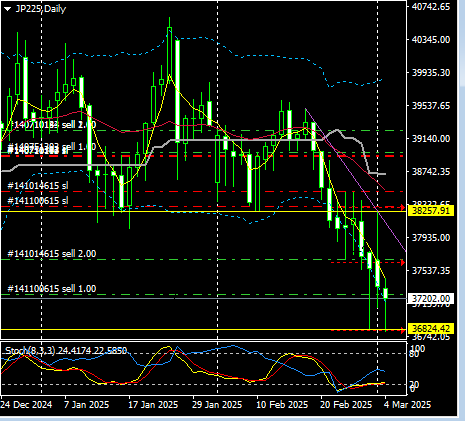Click the red arrow at the 36824 line end
This screenshot has height=421, width=465.
pos(402,330)
